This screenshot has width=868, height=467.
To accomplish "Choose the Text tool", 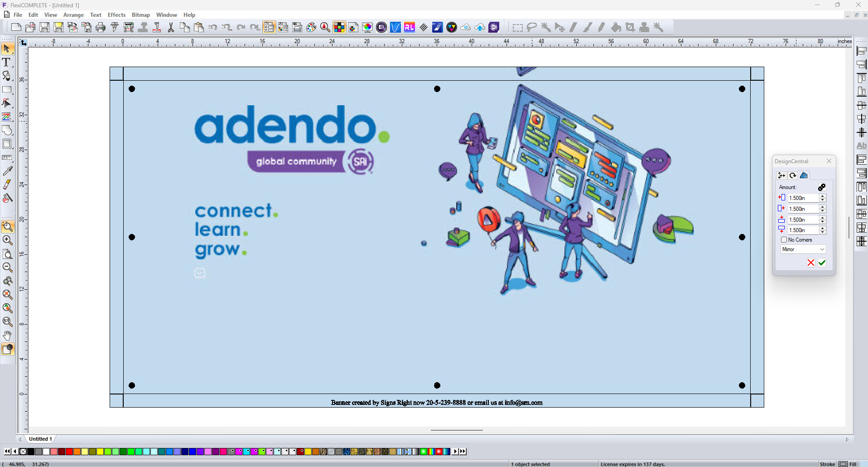I will point(7,62).
